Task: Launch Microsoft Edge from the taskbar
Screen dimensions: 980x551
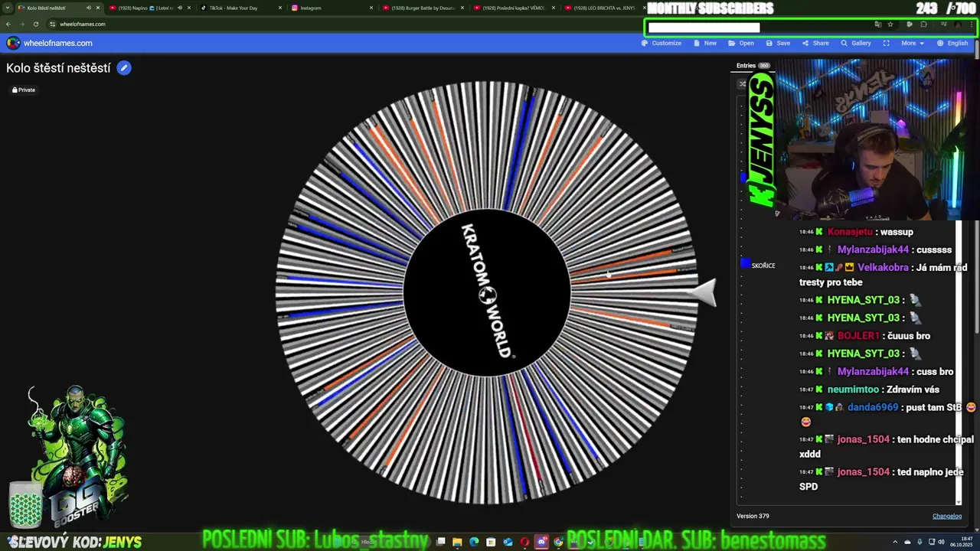Action: [x=474, y=542]
